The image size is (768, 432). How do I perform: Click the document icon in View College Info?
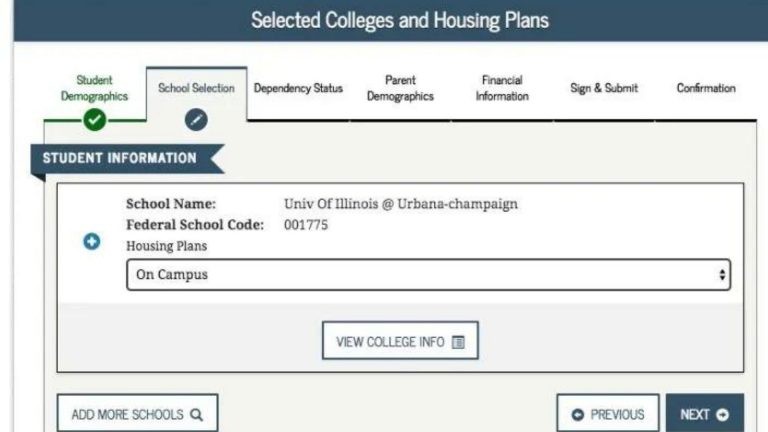click(x=458, y=342)
